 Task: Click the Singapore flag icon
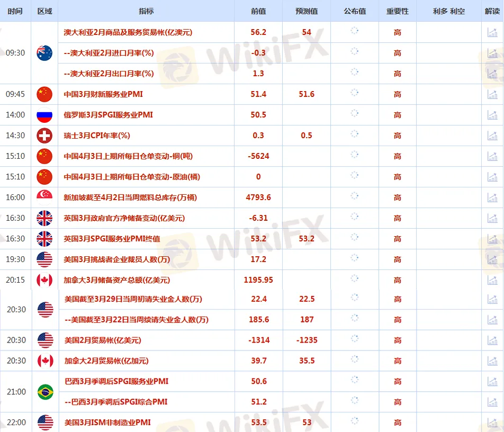[44, 197]
